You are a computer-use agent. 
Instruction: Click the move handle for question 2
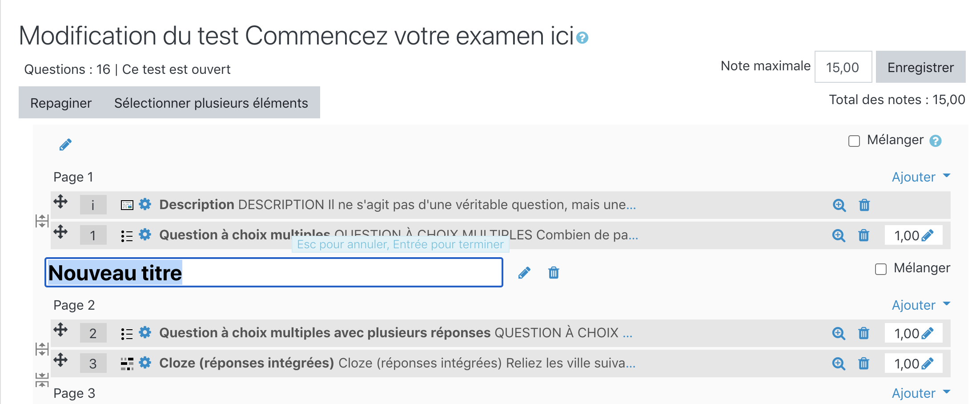[x=60, y=330]
